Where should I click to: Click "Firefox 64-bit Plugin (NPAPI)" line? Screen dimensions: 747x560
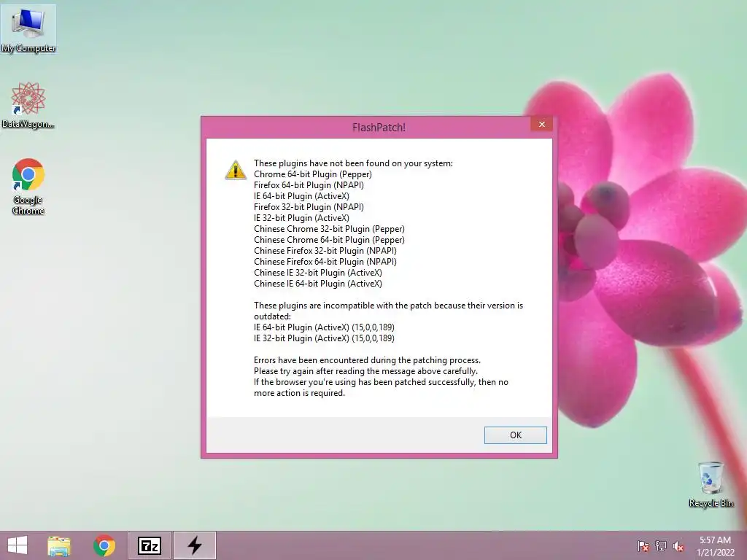tap(309, 185)
